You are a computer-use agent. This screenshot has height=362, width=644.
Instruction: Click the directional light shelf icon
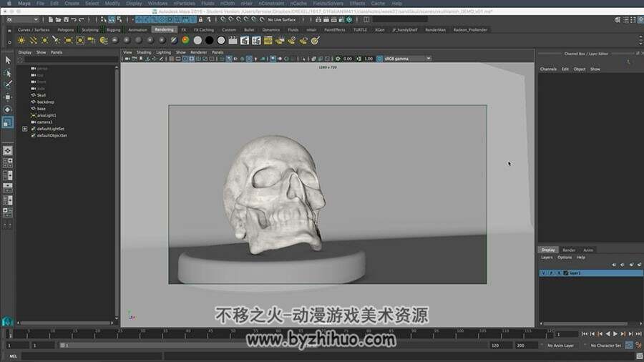pyautogui.click(x=33, y=41)
